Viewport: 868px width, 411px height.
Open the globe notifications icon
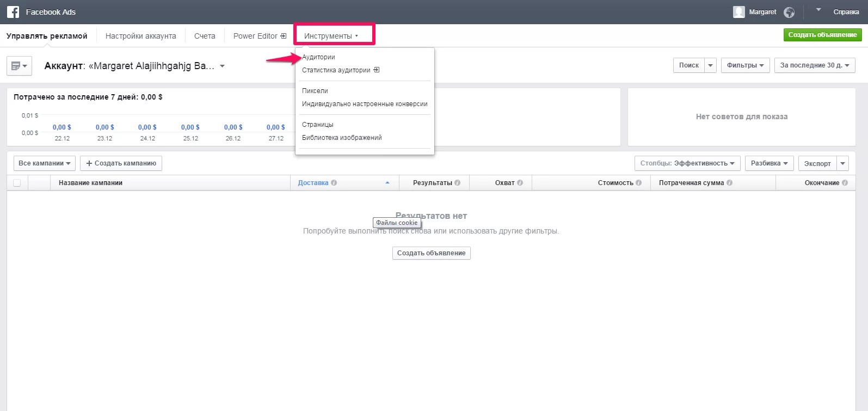(x=789, y=12)
